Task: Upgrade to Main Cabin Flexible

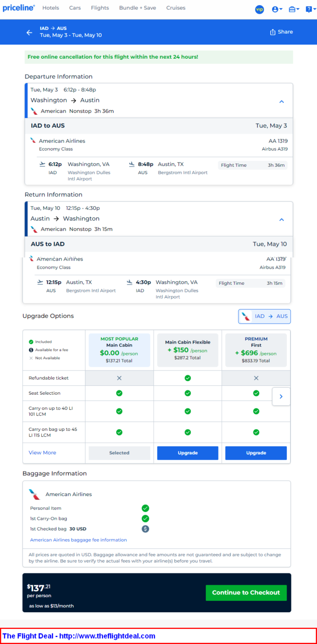Action: click(188, 453)
